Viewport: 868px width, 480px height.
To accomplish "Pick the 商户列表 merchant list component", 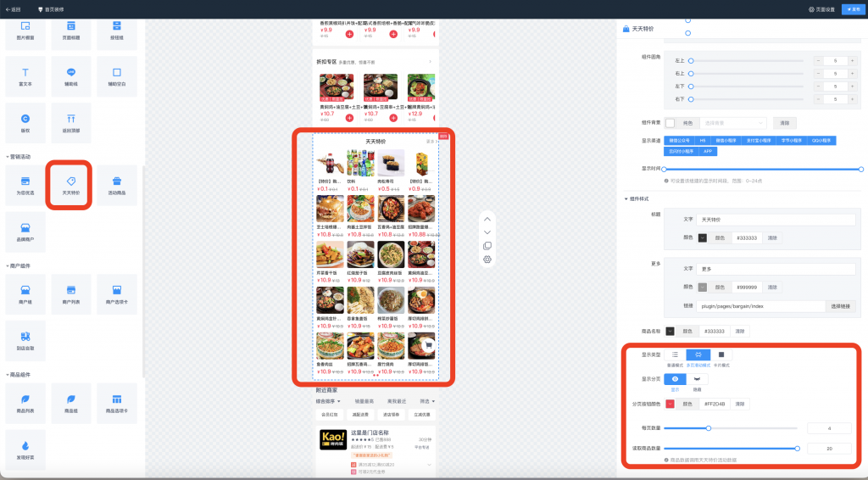I will (x=71, y=294).
